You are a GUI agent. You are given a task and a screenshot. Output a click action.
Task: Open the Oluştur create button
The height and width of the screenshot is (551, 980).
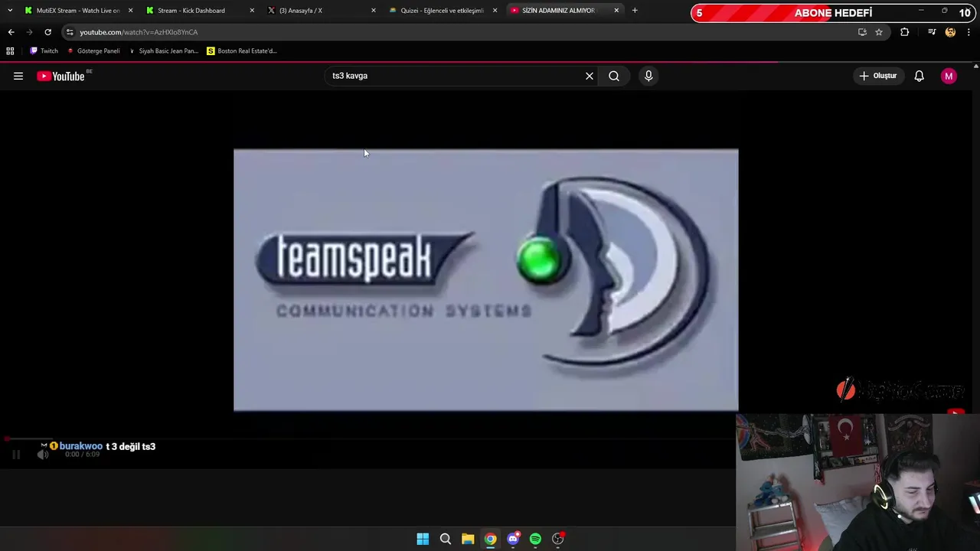(x=878, y=76)
